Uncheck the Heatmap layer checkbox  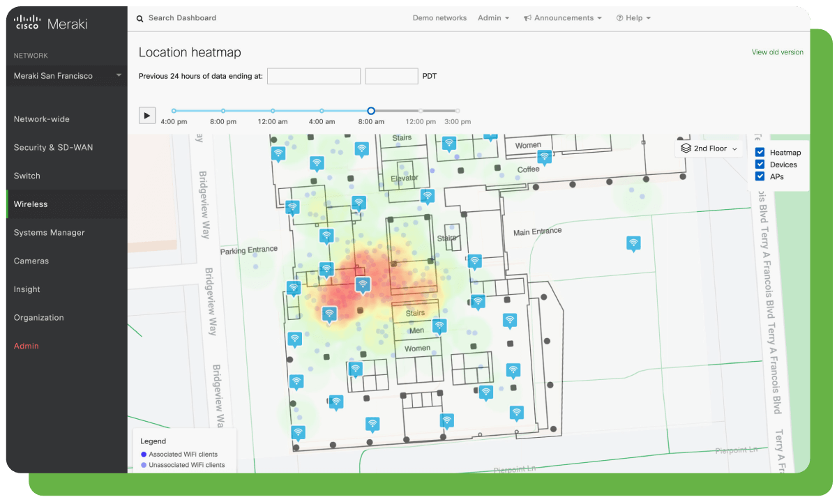click(760, 152)
